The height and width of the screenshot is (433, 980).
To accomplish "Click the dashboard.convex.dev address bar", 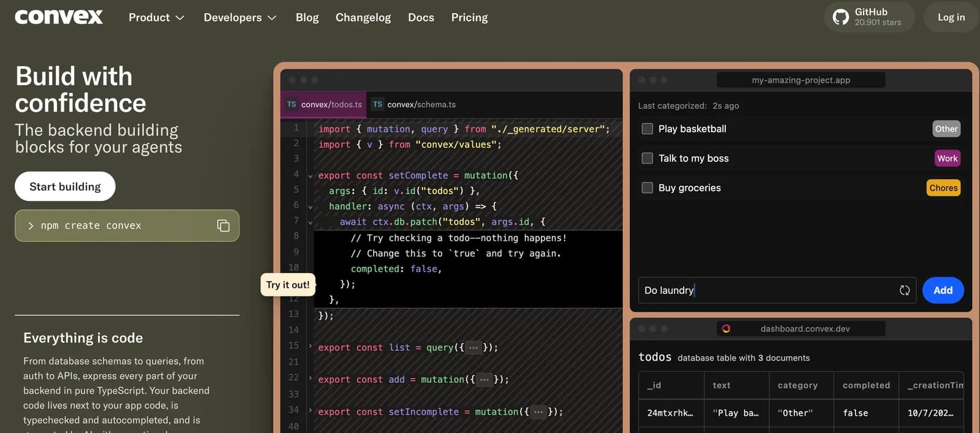I will [x=801, y=328].
